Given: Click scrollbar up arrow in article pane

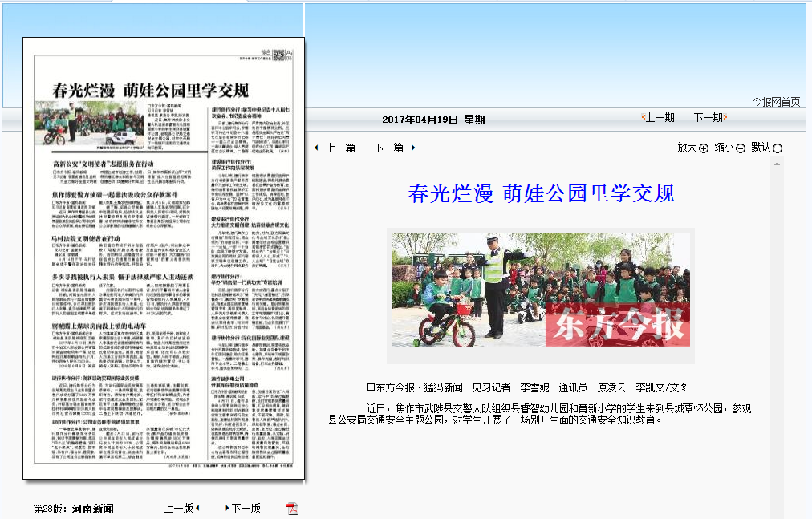Looking at the screenshot, I should tap(777, 163).
